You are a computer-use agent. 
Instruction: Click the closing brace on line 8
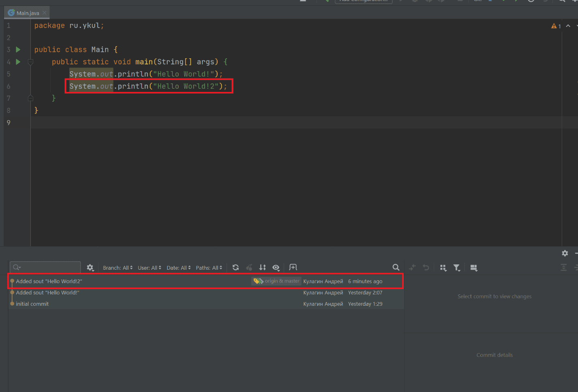coord(36,110)
